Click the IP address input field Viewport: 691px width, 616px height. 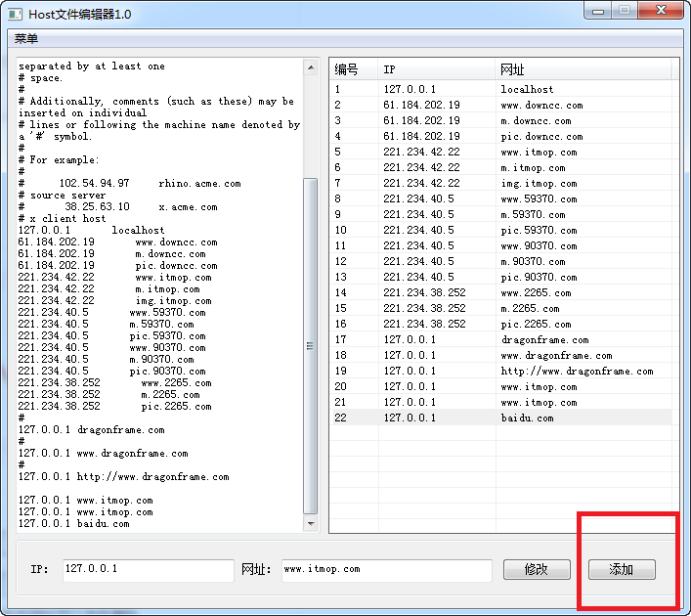[147, 569]
